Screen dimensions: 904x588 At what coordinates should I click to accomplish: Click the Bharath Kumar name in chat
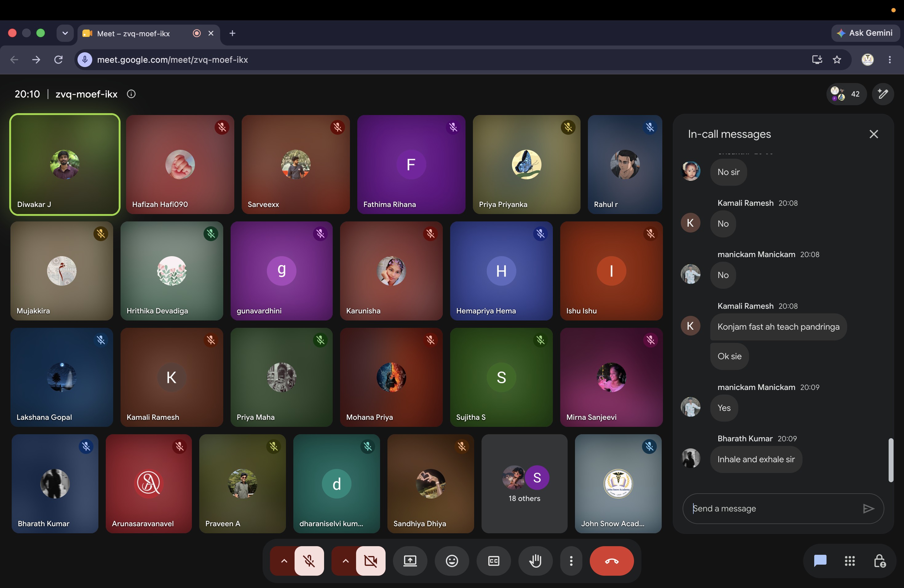pos(744,438)
